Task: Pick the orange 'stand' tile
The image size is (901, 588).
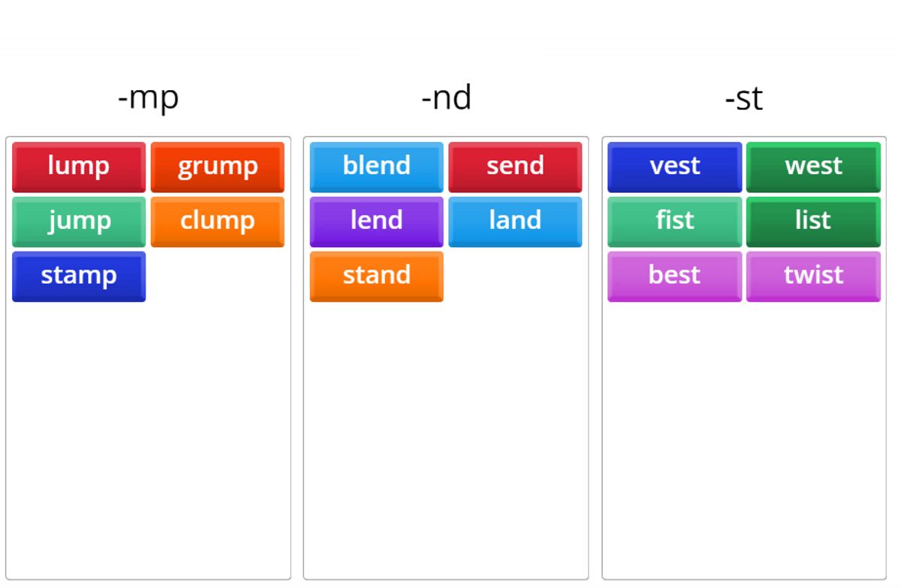Action: pos(376,276)
